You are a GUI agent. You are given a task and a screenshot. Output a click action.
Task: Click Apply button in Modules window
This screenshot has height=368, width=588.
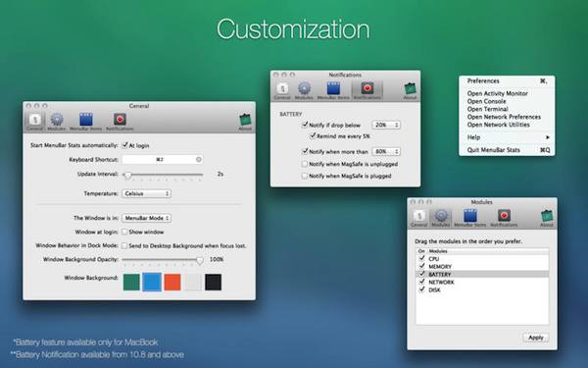click(x=536, y=338)
